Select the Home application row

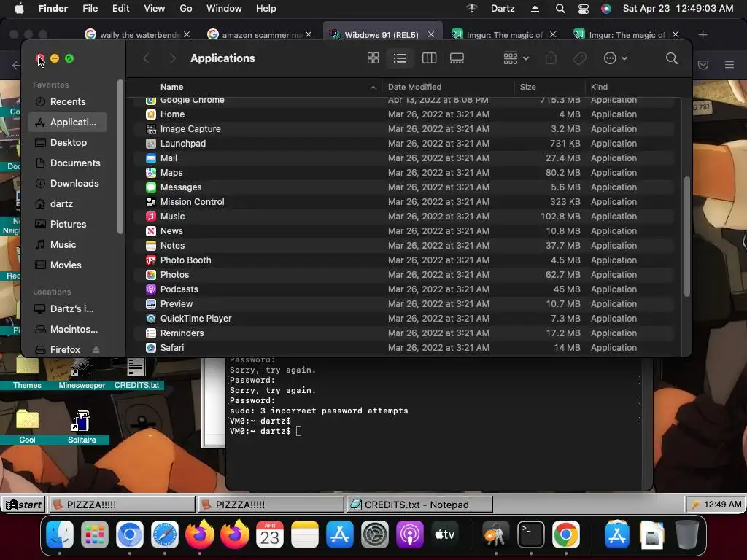coord(403,114)
